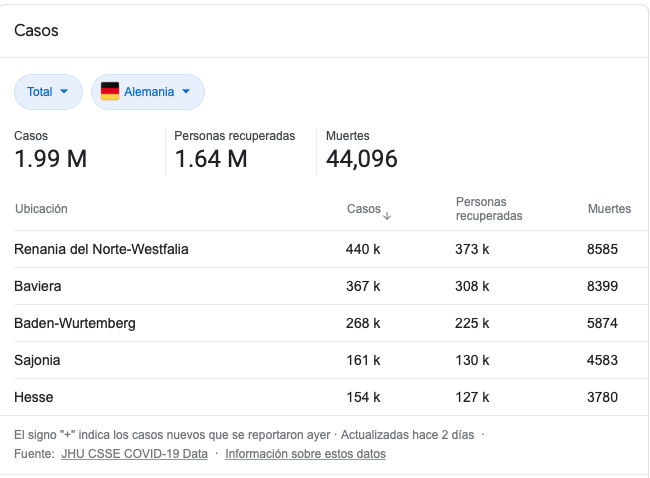The height and width of the screenshot is (478, 650).
Task: Click the Actualizadas hace 2 días note
Action: pyautogui.click(x=407, y=434)
